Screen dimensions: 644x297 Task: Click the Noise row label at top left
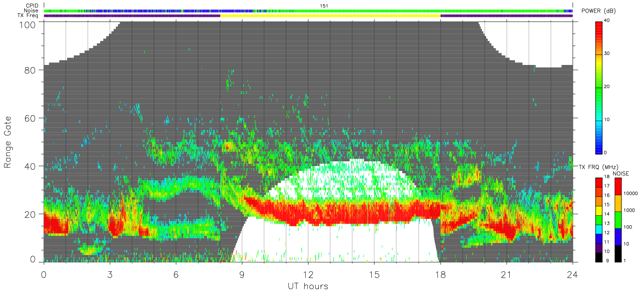pos(32,10)
